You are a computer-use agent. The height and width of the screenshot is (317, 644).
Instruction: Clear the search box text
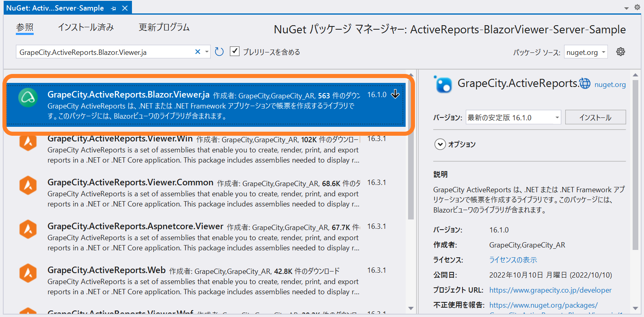pyautogui.click(x=198, y=52)
